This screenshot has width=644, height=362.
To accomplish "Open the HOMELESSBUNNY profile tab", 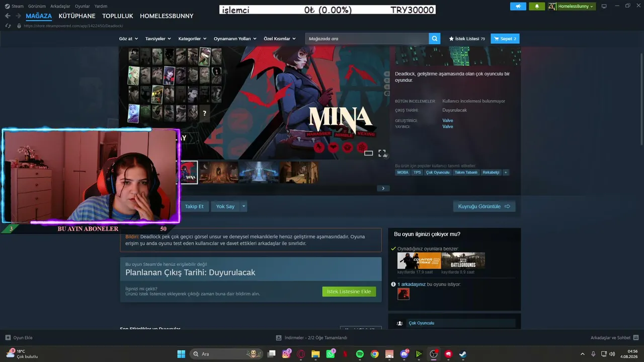I will (x=167, y=16).
